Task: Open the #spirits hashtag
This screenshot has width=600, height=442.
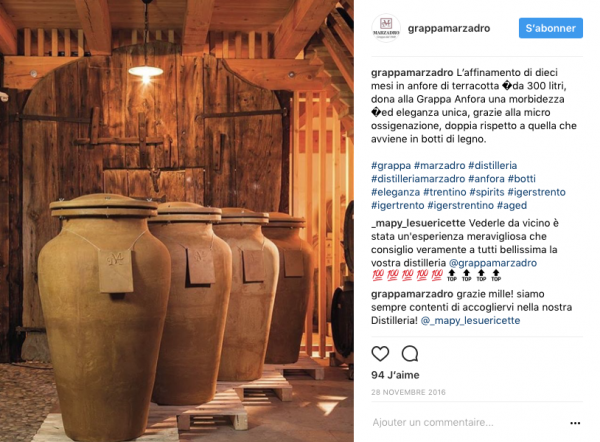Action: tap(487, 192)
